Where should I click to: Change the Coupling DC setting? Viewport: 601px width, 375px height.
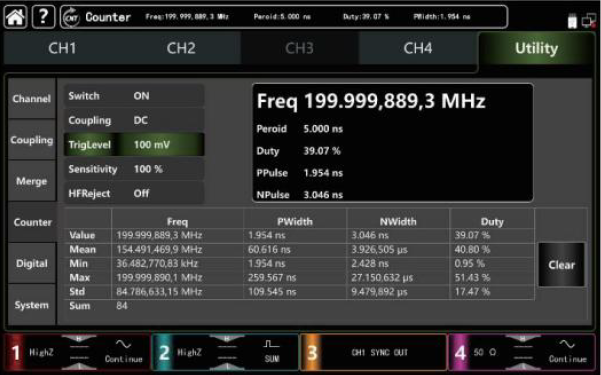click(134, 120)
